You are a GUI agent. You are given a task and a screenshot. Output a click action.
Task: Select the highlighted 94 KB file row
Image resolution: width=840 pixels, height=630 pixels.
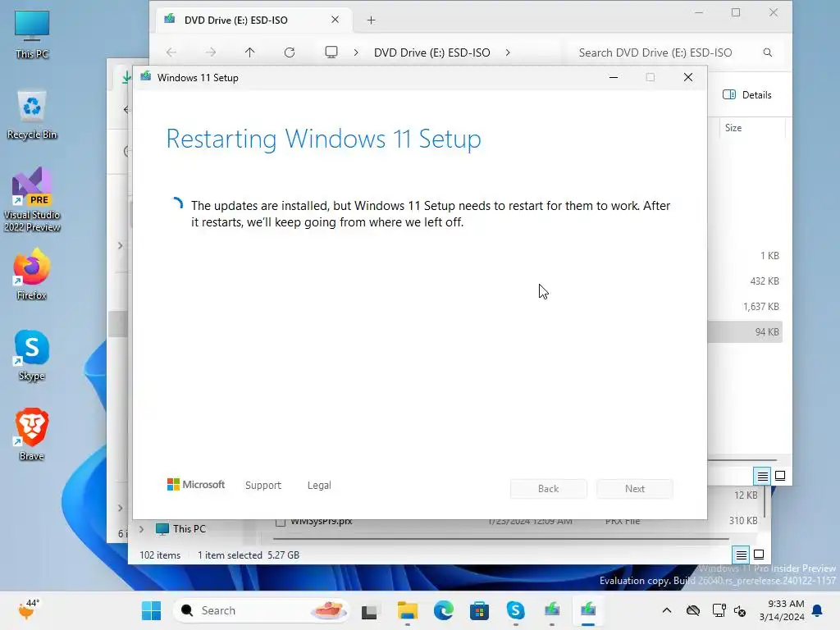click(745, 332)
